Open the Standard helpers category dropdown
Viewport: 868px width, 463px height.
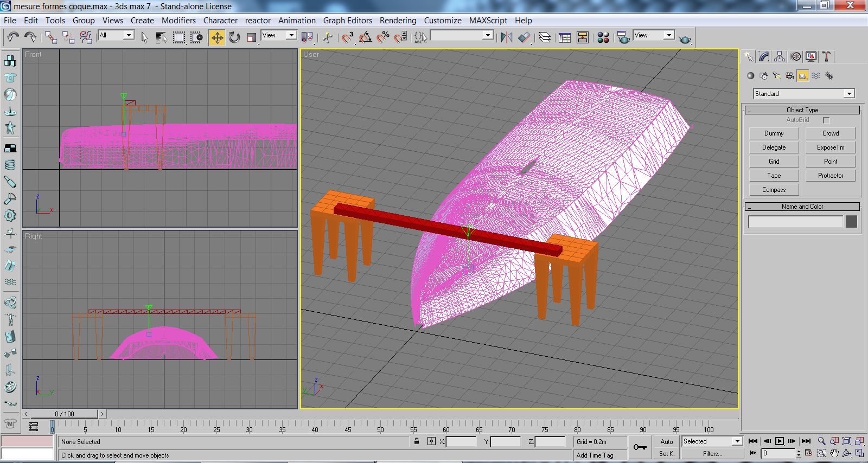(x=804, y=94)
